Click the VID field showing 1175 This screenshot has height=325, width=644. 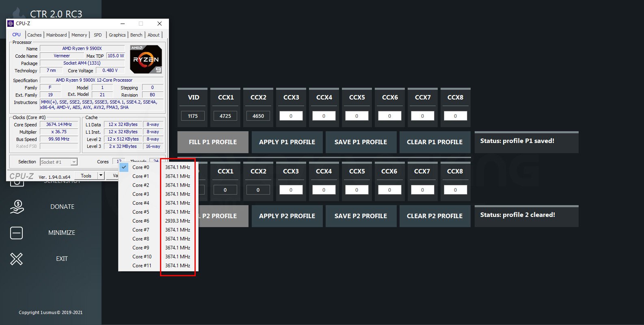[193, 116]
